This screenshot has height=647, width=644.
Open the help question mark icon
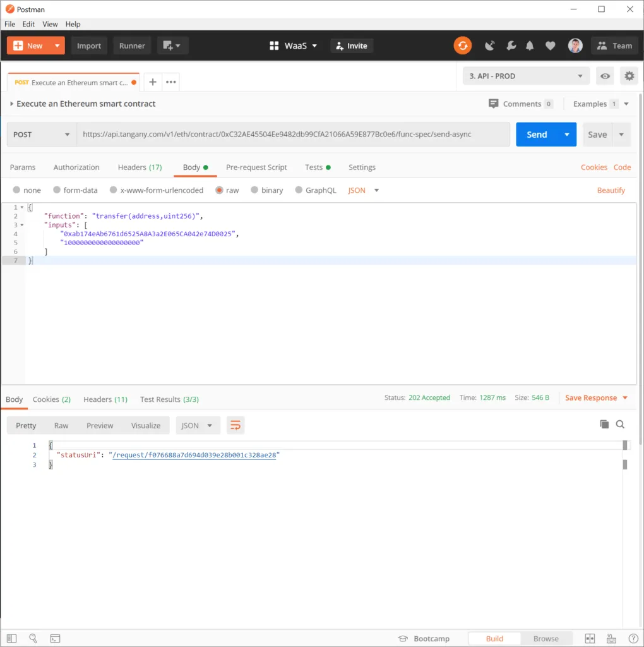[x=633, y=638]
